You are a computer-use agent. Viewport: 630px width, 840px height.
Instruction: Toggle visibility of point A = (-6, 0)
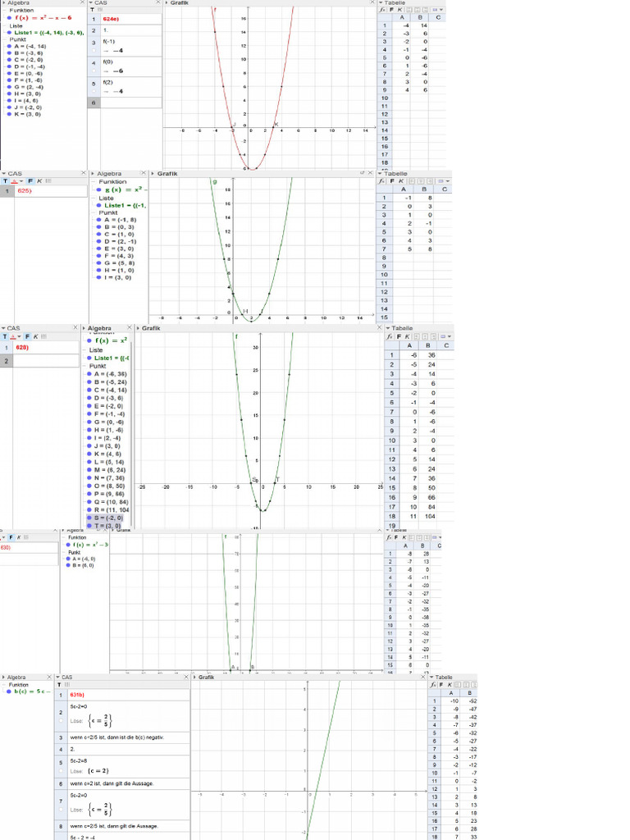[x=68, y=559]
